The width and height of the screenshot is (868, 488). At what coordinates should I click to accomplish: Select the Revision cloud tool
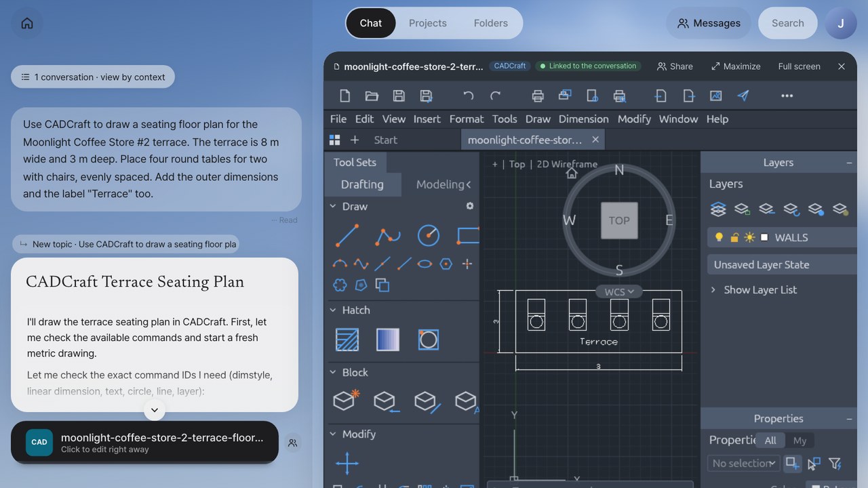point(340,285)
